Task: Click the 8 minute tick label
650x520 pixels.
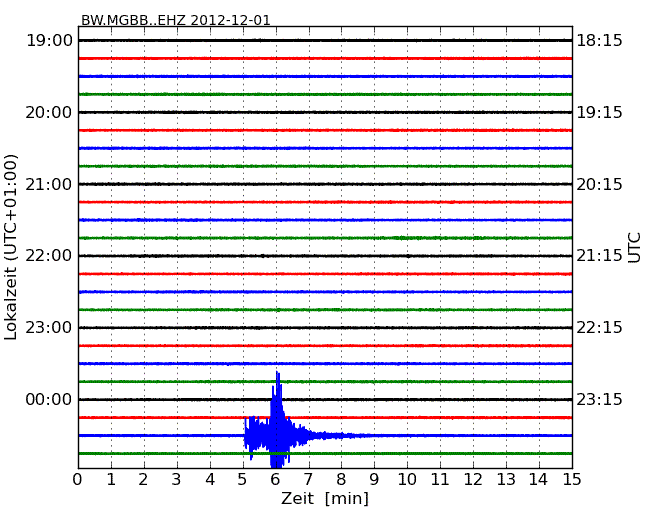Action: [341, 479]
